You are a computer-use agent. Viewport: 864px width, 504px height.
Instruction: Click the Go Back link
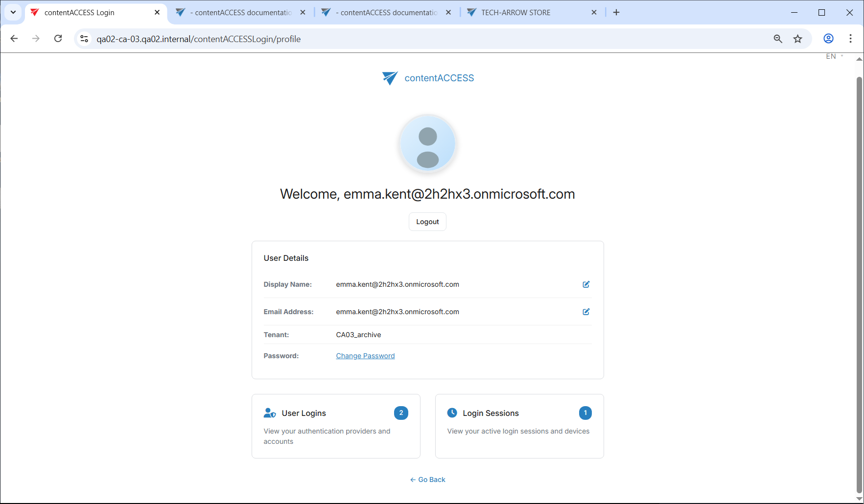coord(428,480)
